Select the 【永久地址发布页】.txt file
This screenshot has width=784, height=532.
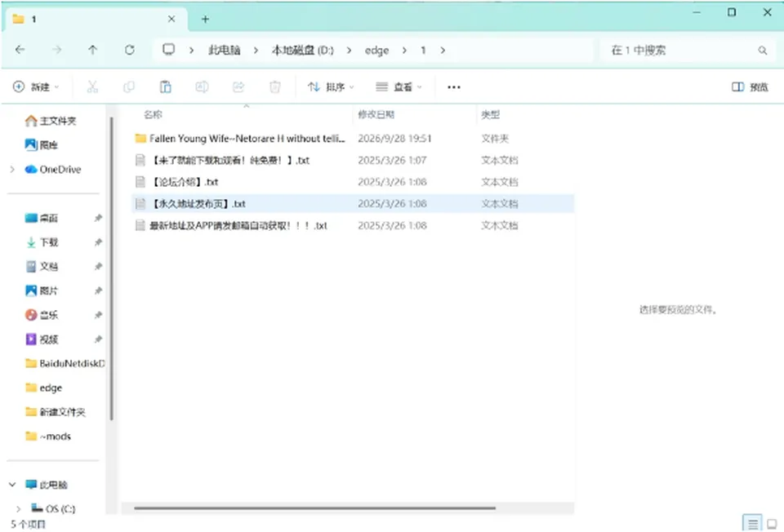pos(353,204)
